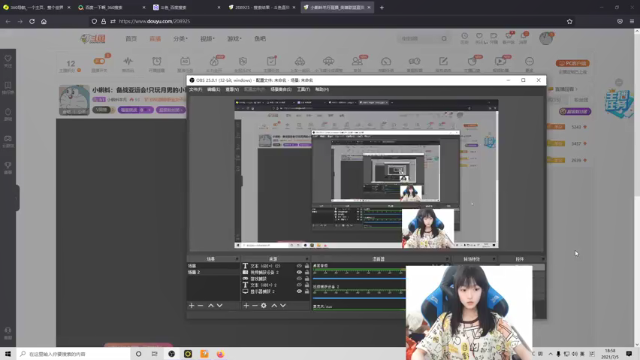
Task: Switch to the 百度一下 browser tab
Action: (x=111, y=7)
